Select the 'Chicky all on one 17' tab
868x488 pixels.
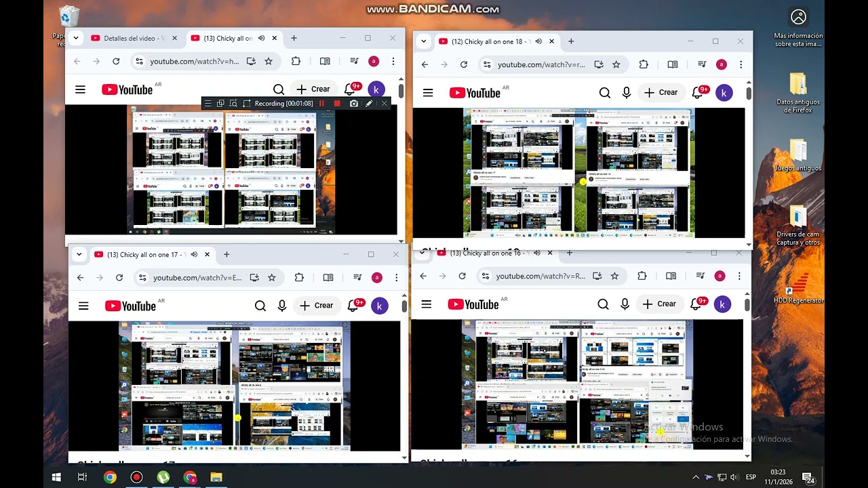click(152, 255)
